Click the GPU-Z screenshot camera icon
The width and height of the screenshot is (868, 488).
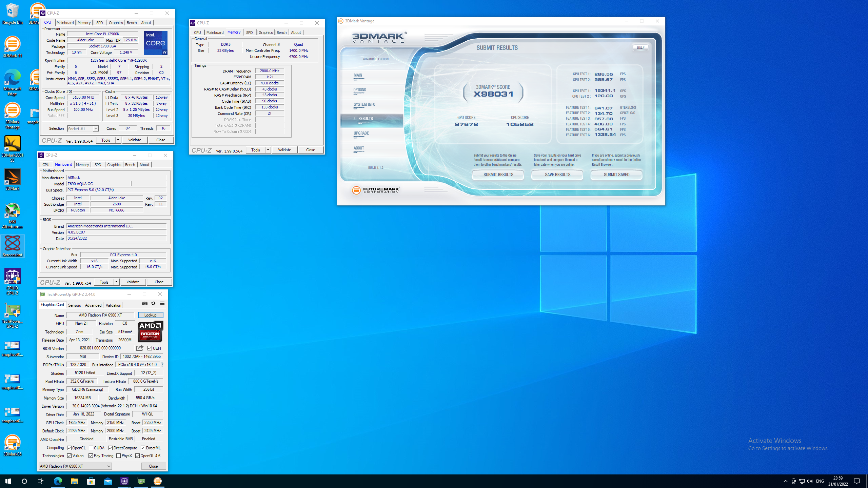pyautogui.click(x=145, y=303)
